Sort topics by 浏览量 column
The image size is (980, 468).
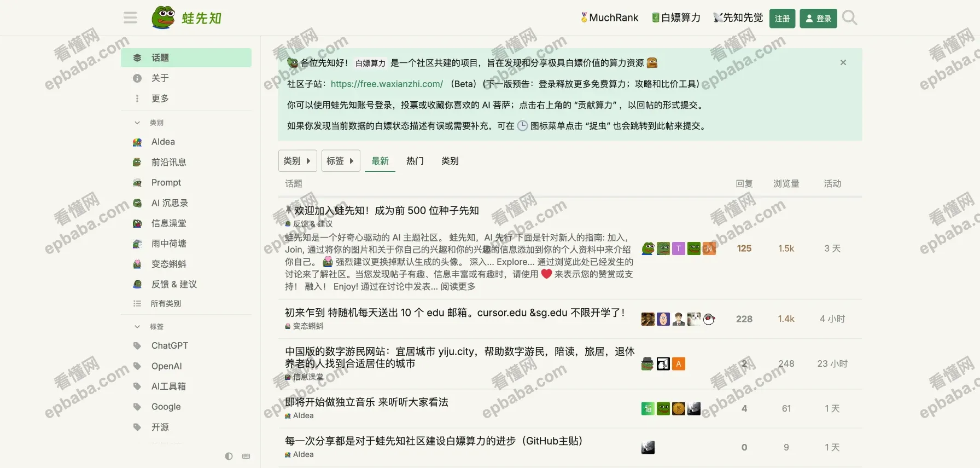point(786,183)
